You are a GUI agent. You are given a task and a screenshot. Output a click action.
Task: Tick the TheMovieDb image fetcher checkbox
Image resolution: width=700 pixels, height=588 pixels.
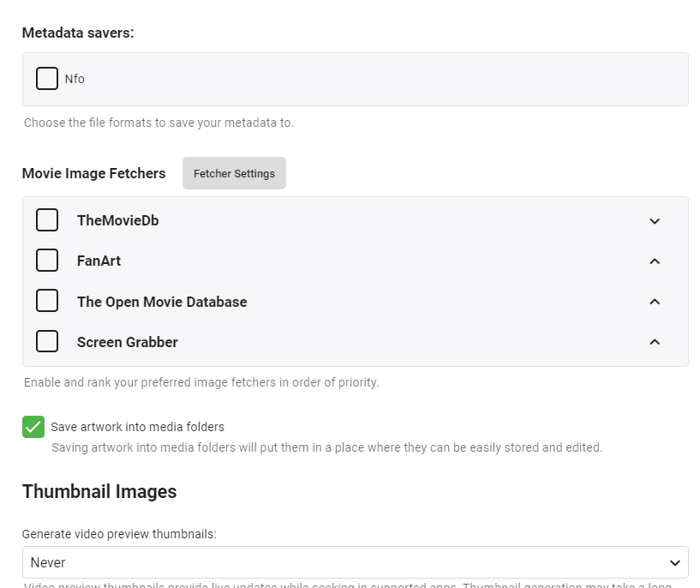tap(47, 220)
